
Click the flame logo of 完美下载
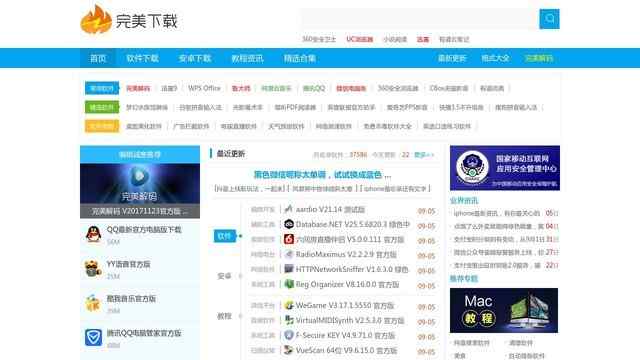(x=96, y=19)
